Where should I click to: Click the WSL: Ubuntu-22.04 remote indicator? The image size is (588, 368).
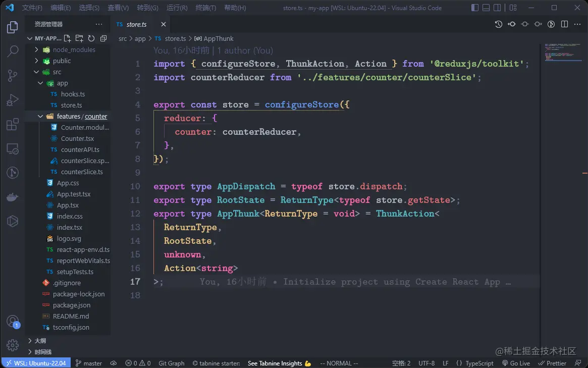coord(36,363)
